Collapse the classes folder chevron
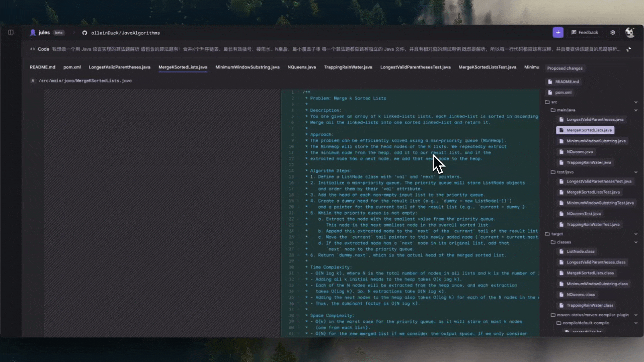Screen dimensions: 644x362 pos(636,242)
